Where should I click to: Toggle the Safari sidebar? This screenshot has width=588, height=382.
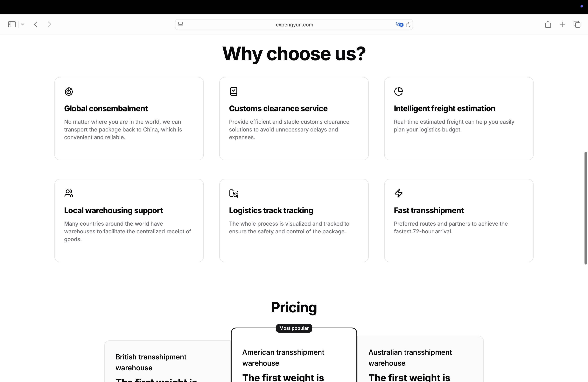click(12, 24)
